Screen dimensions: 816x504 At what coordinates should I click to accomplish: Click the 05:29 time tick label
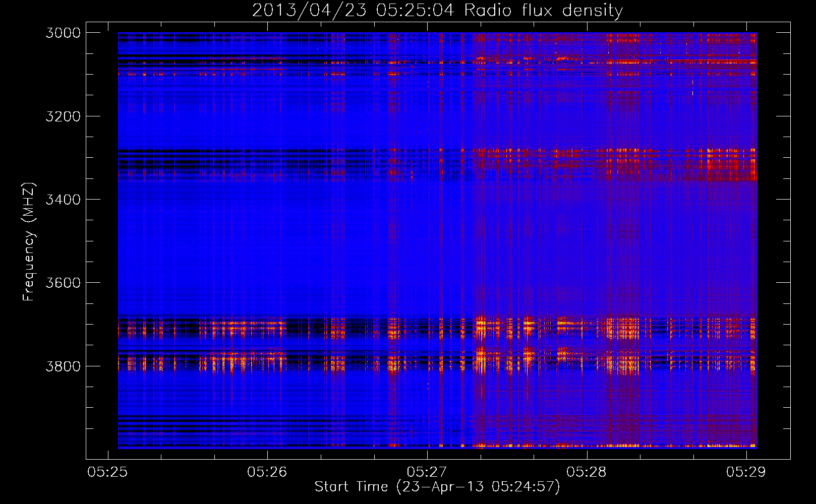(746, 472)
